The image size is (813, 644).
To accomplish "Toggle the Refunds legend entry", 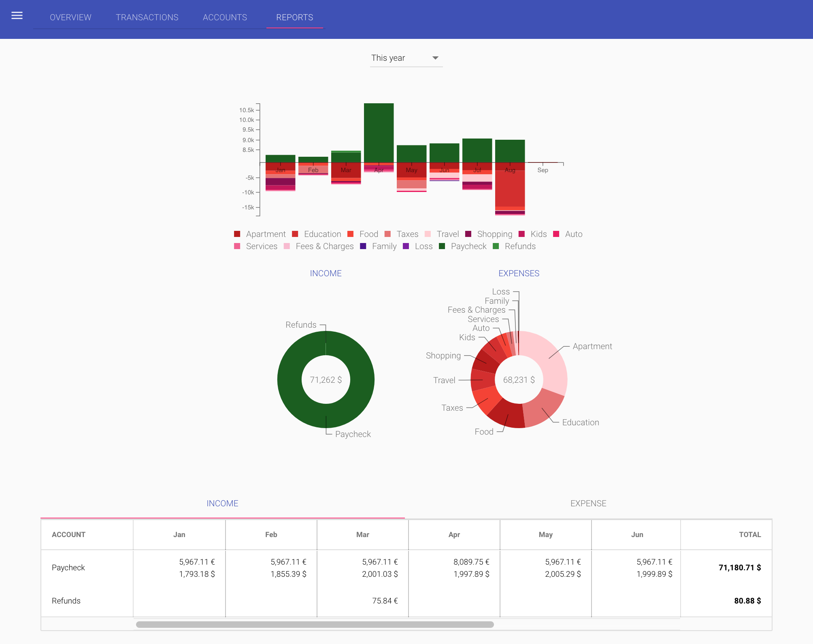I will pos(519,246).
